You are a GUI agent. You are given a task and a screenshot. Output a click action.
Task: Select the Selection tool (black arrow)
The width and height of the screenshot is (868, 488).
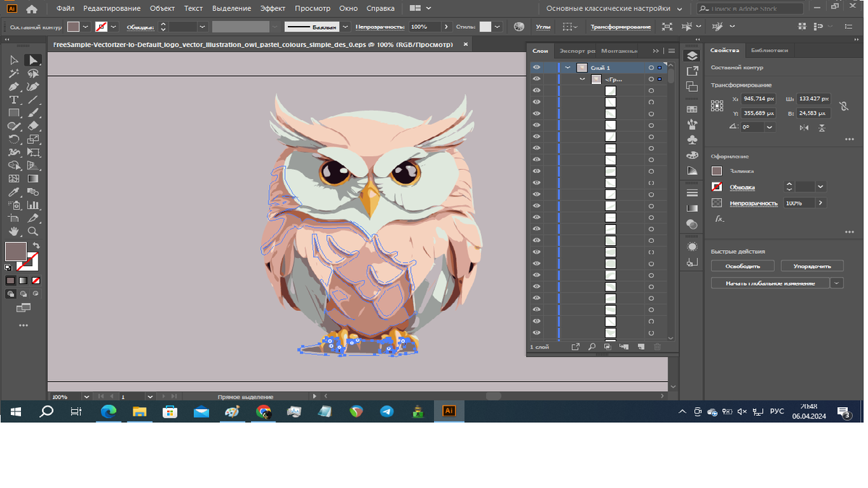click(x=14, y=60)
